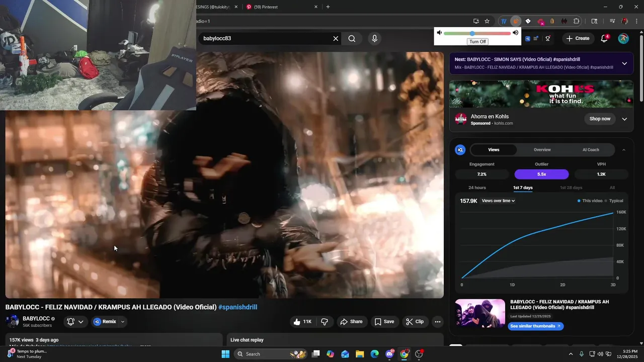The width and height of the screenshot is (644, 362).
Task: Click the install app icon in address bar
Action: [476, 21]
